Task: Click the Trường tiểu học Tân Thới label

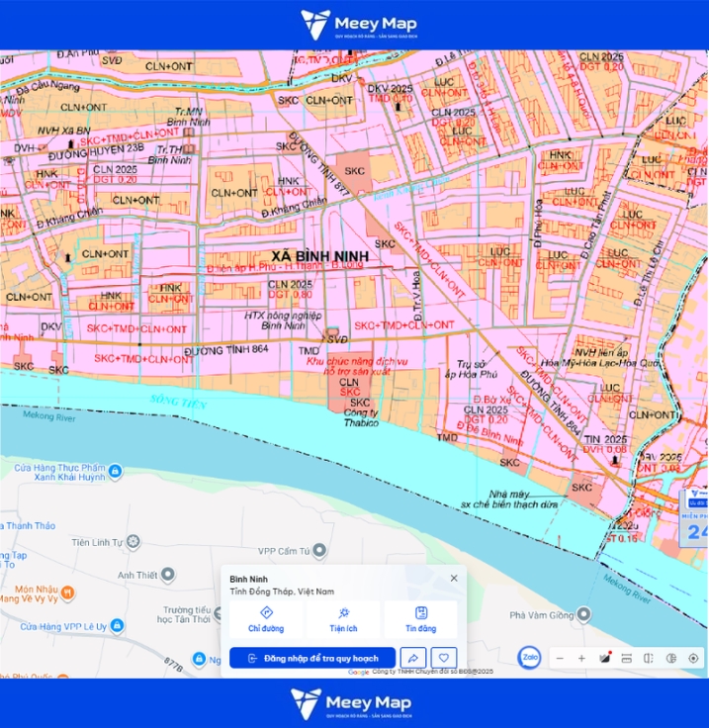Action: pos(184,614)
